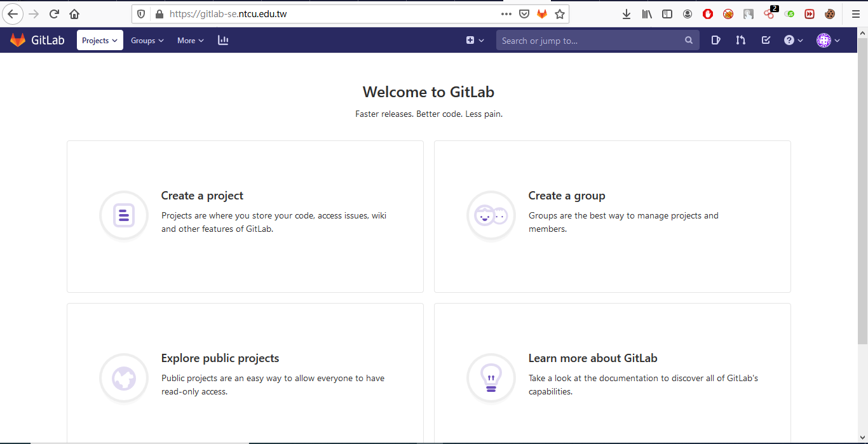Open Explore public projects
This screenshot has height=444, width=868.
[220, 358]
